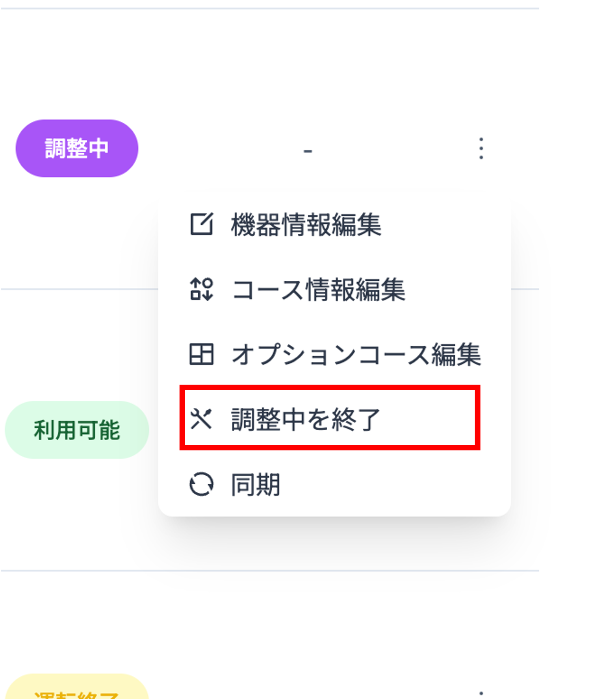590x700 pixels.
Task: Choose 同期 at the bottom of the menu
Action: point(255,485)
